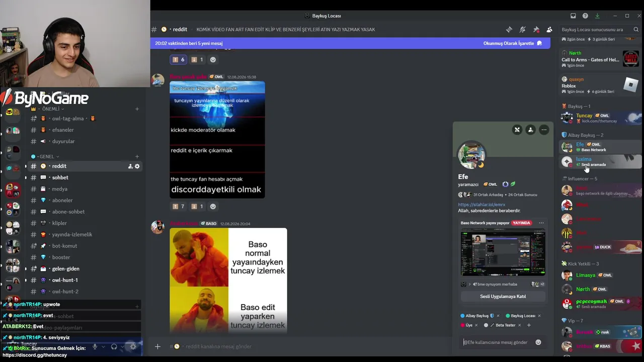Toggle channel notification bell mute
Viewport: 644px width, 362px height.
pos(523,30)
